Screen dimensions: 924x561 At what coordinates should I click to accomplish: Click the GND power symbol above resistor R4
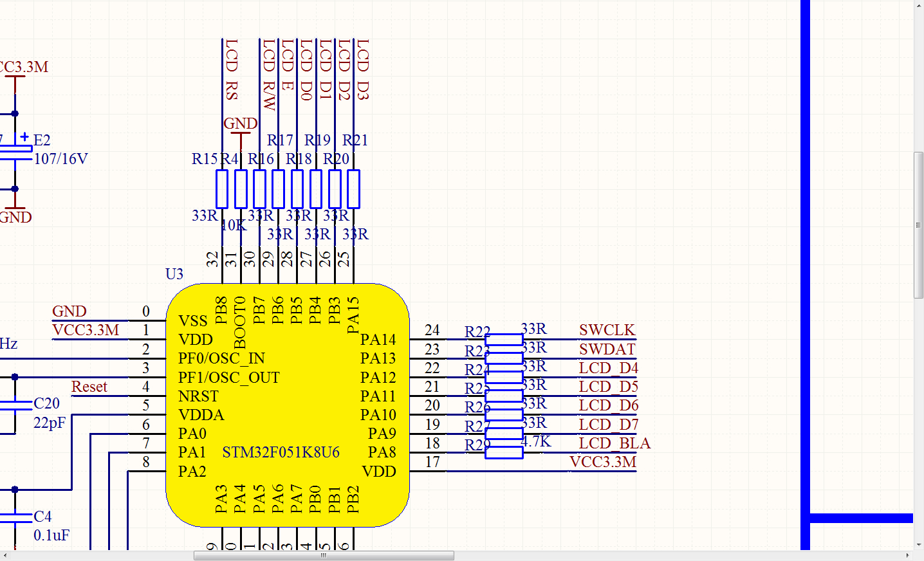pos(241,124)
